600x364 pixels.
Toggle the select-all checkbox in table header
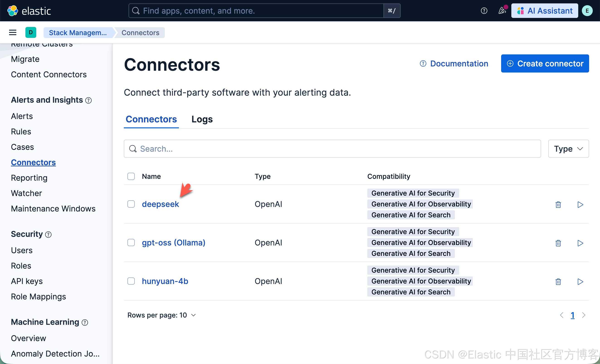(x=131, y=176)
